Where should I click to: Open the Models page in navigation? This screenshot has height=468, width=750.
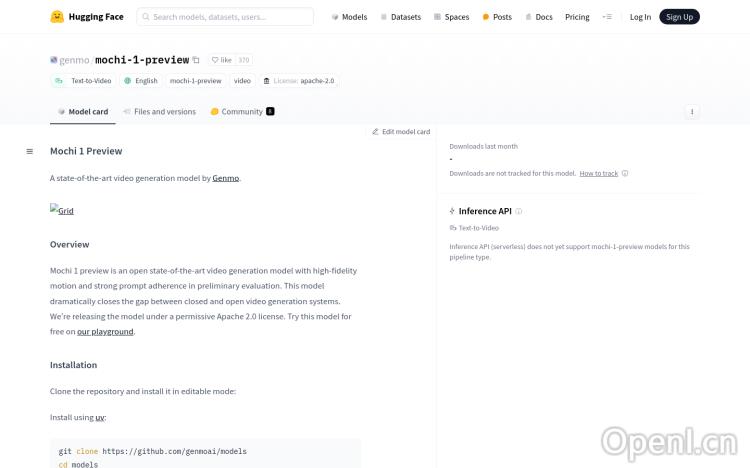pyautogui.click(x=349, y=17)
